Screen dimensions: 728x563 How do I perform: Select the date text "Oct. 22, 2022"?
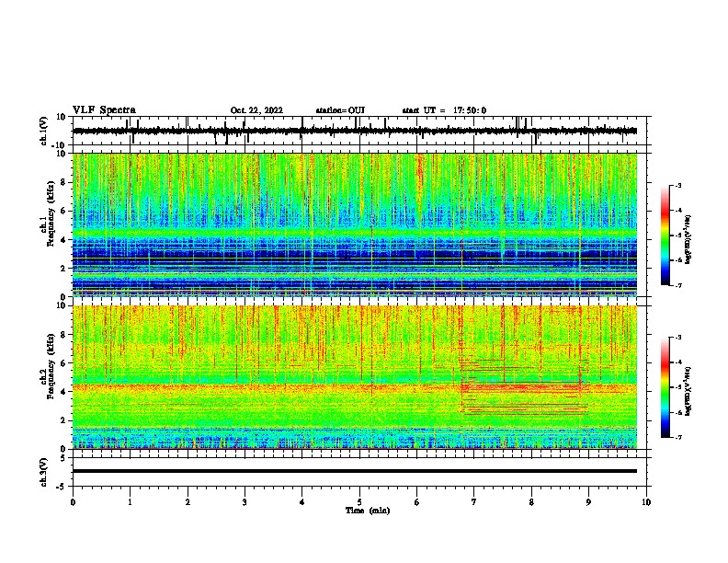(256, 110)
